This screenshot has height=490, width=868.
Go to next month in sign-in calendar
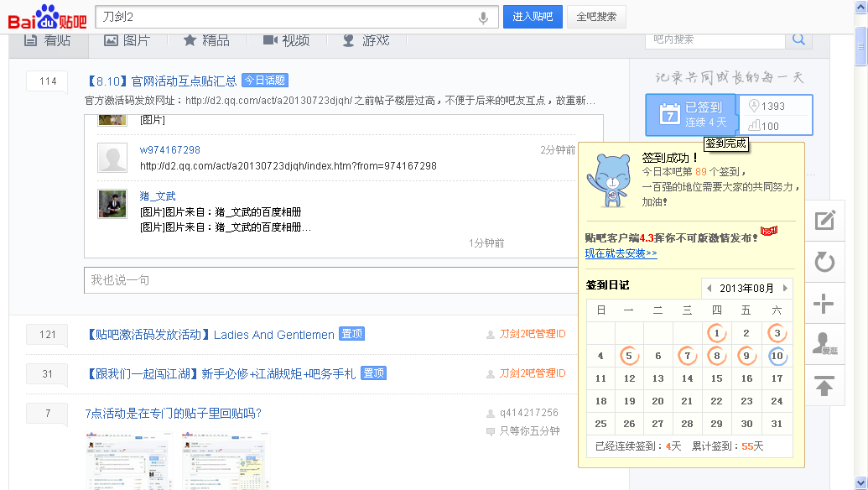point(785,288)
